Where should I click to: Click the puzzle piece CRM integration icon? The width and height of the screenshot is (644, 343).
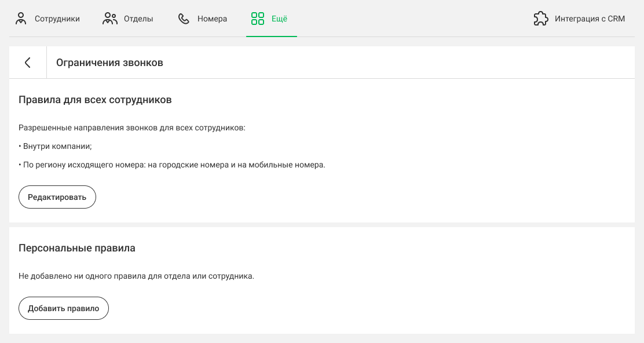(x=540, y=19)
